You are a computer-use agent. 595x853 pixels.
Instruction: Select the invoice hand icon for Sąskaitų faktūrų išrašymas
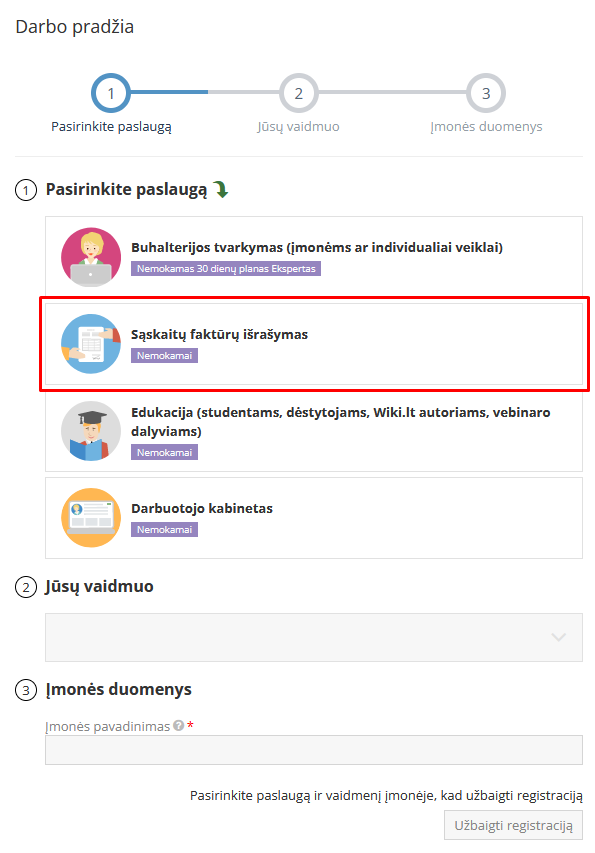(x=91, y=340)
